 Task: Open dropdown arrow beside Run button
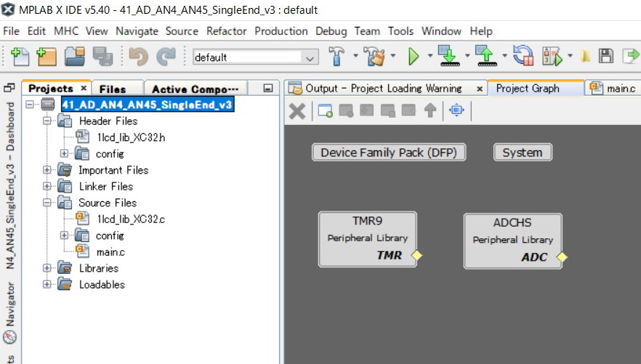pos(430,56)
